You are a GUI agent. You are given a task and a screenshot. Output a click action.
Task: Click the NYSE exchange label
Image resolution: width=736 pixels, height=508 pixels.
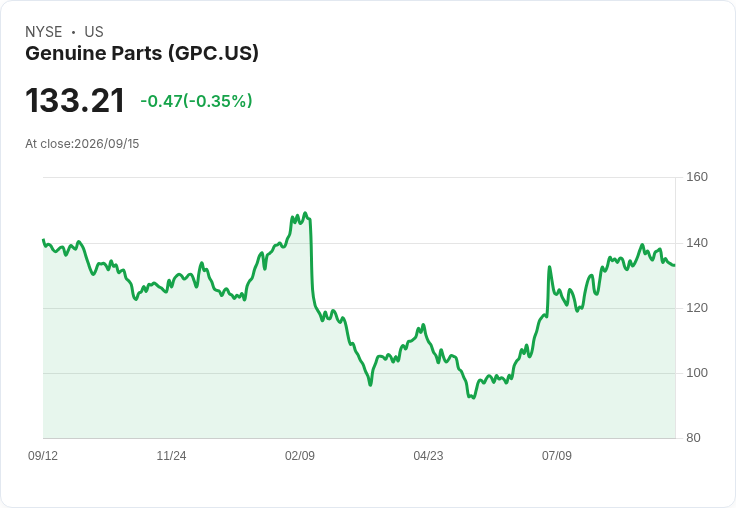(x=44, y=32)
